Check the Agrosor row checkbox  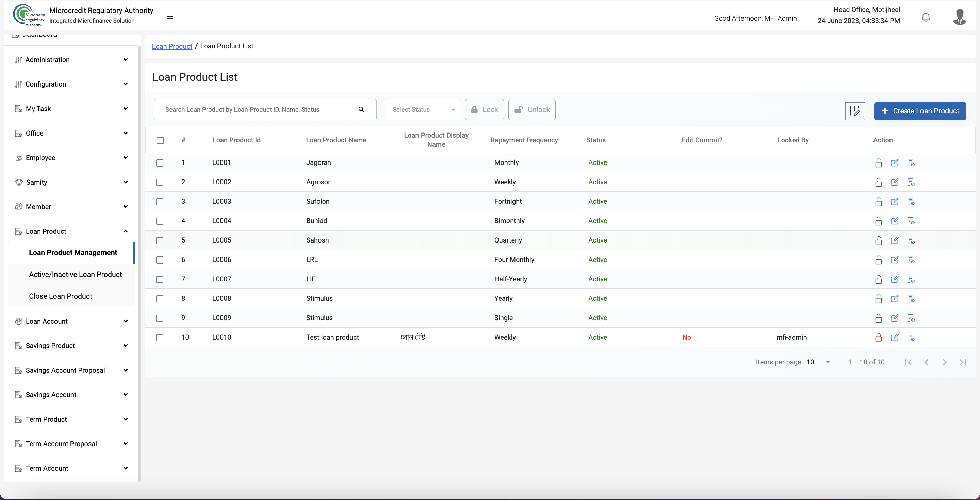pos(160,182)
